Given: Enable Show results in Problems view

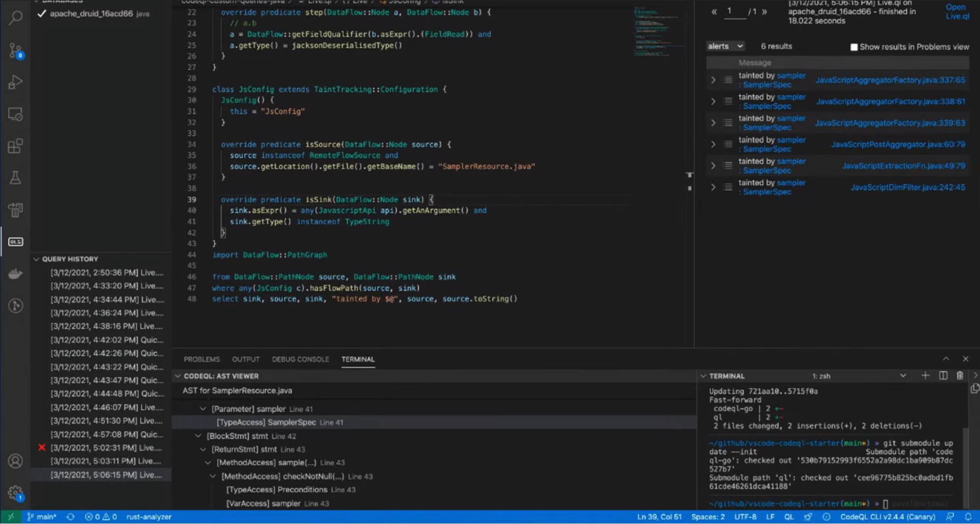Looking at the screenshot, I should pos(854,47).
